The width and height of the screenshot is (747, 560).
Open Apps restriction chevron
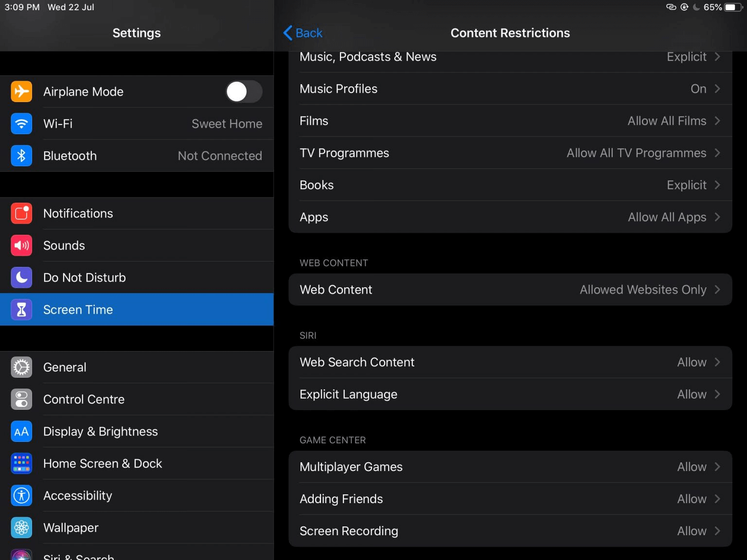(717, 217)
